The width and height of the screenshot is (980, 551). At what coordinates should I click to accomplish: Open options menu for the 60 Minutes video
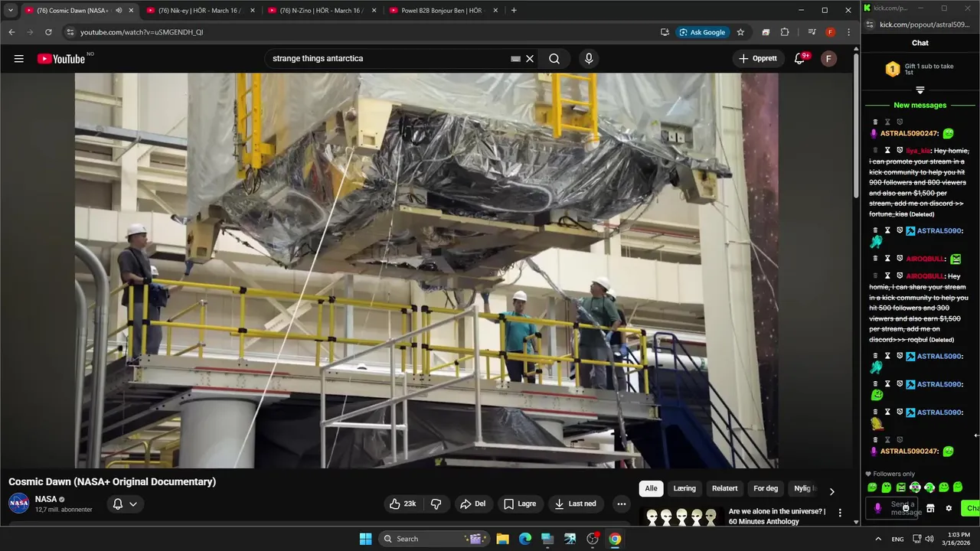pyautogui.click(x=840, y=513)
